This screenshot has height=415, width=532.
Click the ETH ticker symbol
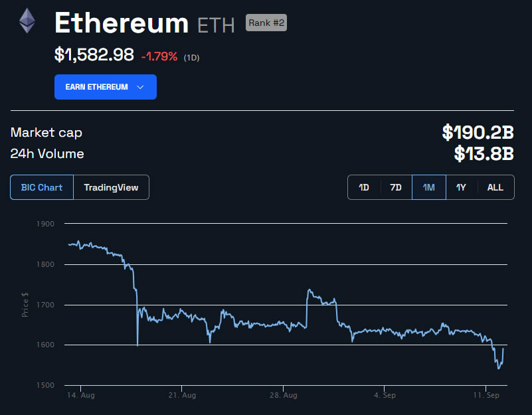click(x=216, y=25)
